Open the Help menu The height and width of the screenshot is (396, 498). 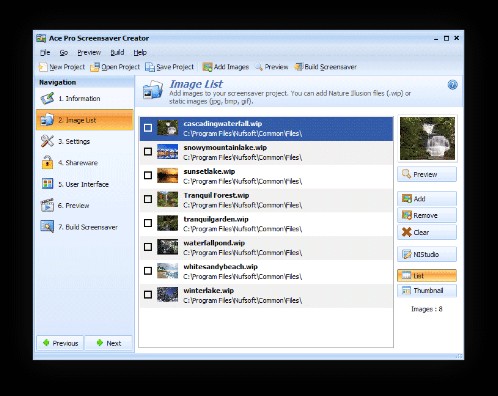[x=140, y=53]
